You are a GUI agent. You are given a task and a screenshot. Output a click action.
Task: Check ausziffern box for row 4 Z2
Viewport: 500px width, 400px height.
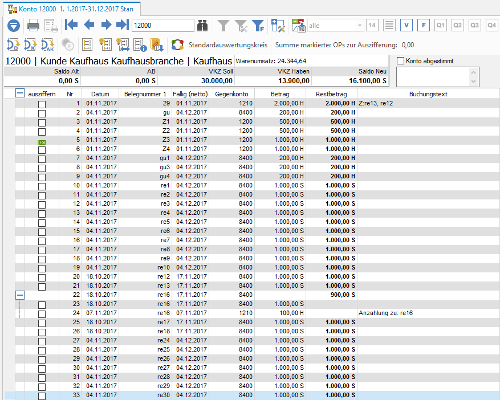point(42,132)
